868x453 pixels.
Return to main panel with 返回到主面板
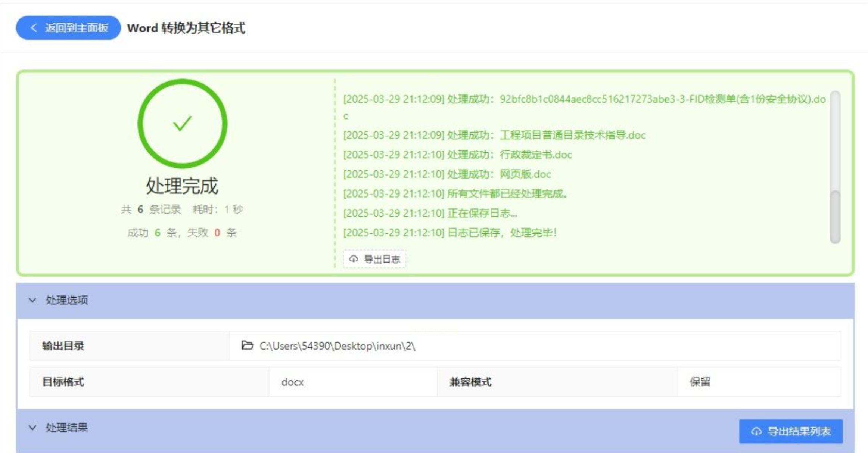pos(68,28)
